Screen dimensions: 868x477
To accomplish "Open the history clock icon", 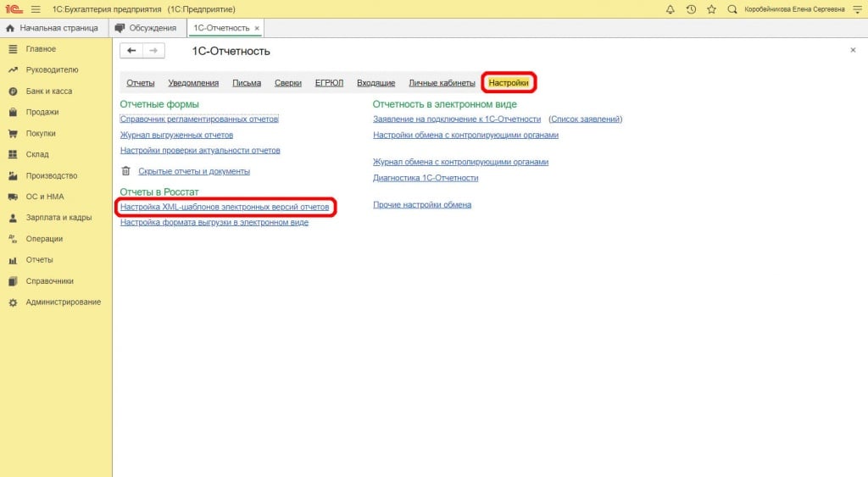I will pos(691,9).
